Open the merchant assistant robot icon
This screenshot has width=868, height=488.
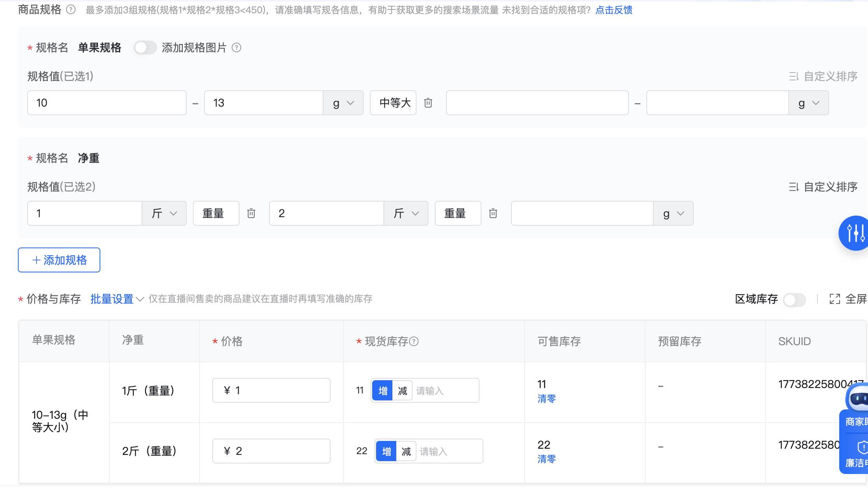pyautogui.click(x=859, y=398)
